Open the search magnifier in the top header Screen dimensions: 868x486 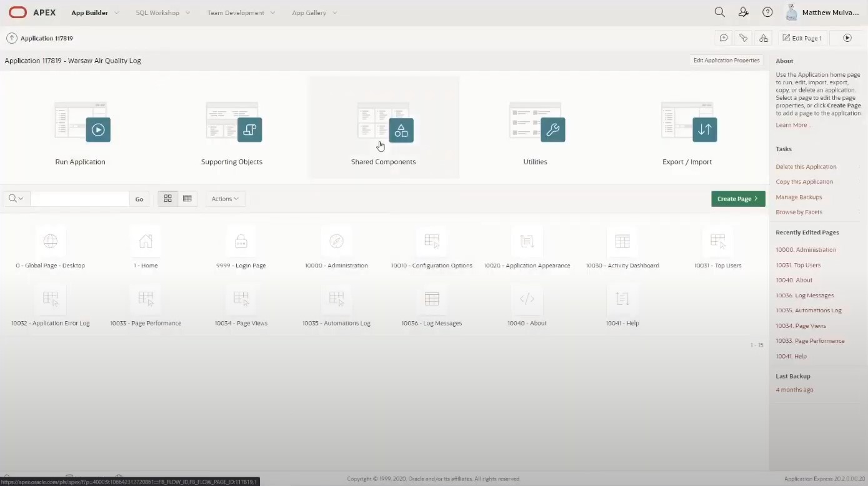(719, 12)
